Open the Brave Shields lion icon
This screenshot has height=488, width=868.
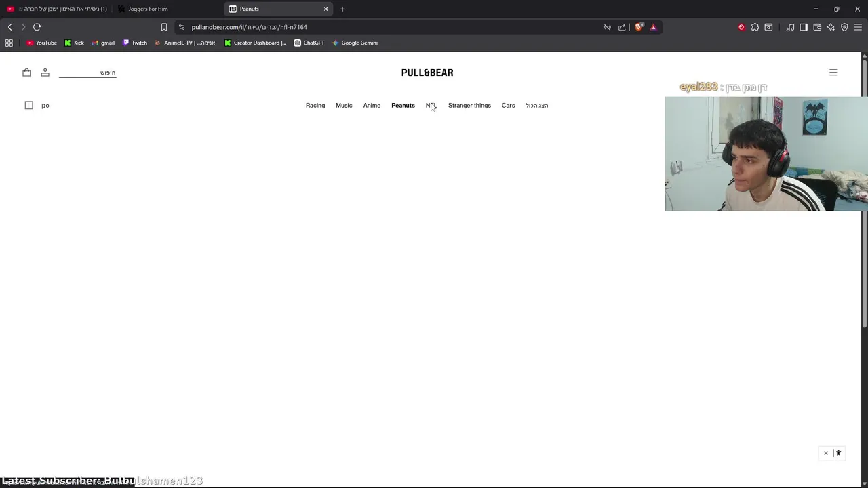click(639, 27)
